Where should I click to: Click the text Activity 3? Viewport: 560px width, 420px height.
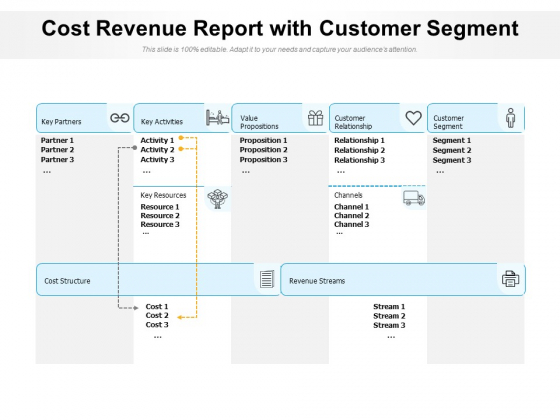(x=157, y=160)
